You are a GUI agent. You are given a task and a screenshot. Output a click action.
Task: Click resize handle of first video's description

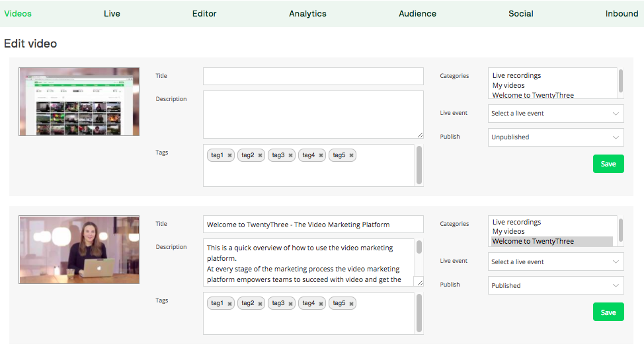(x=420, y=135)
